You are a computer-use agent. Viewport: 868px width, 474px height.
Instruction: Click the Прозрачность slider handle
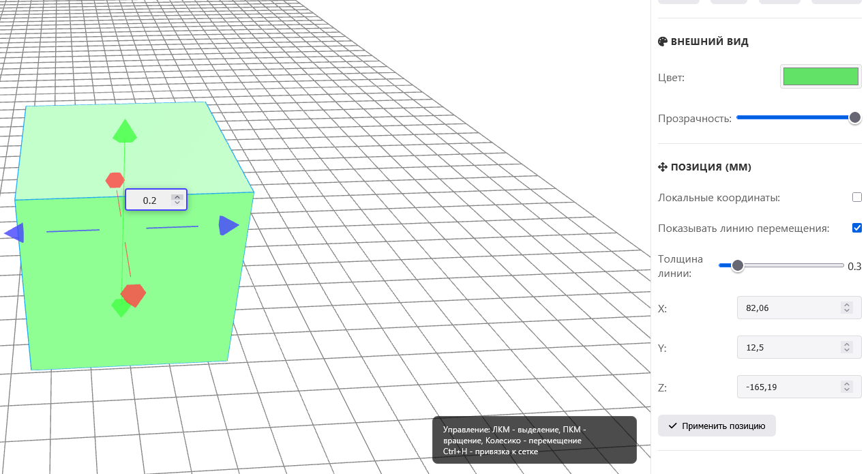point(855,117)
